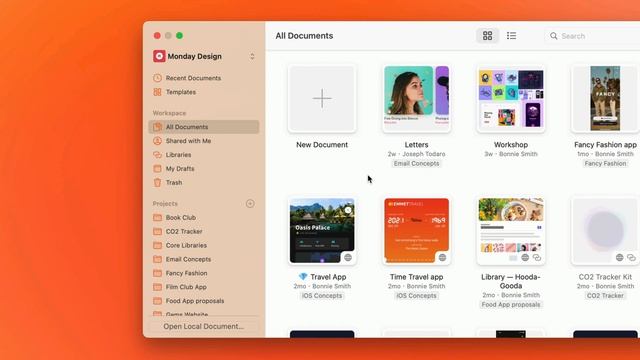The width and height of the screenshot is (640, 360).
Task: Click the Trash bin icon
Action: [158, 182]
